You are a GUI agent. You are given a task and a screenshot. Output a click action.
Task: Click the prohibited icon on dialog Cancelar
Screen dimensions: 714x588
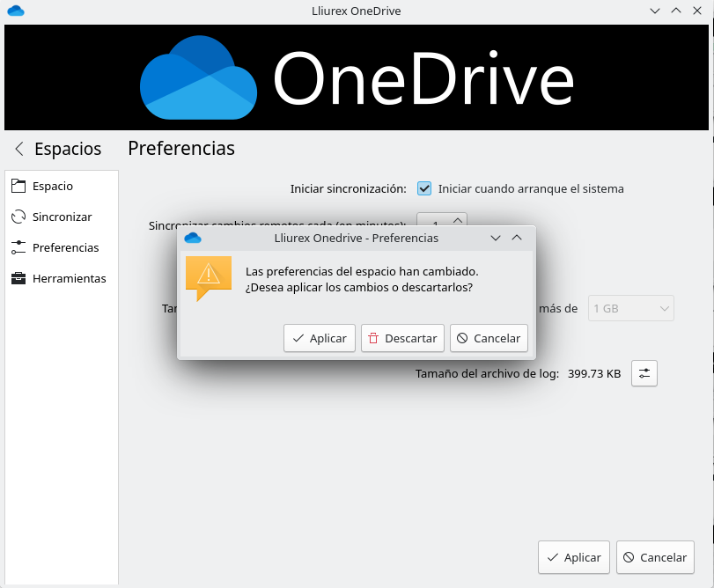[462, 338]
